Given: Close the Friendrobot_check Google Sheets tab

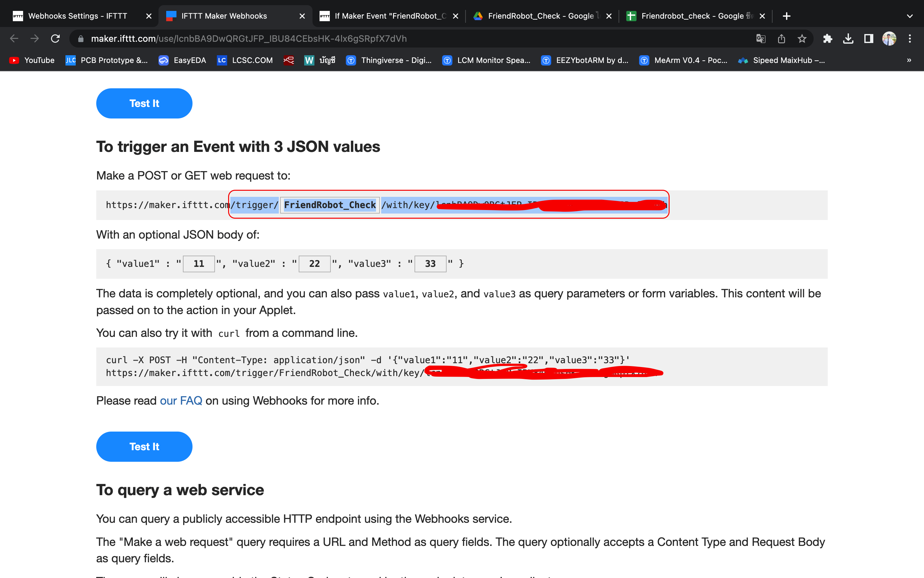Looking at the screenshot, I should tap(762, 16).
